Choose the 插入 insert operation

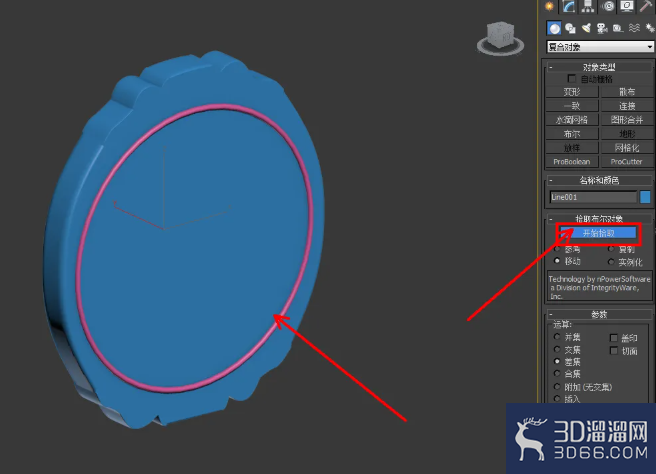[557, 399]
